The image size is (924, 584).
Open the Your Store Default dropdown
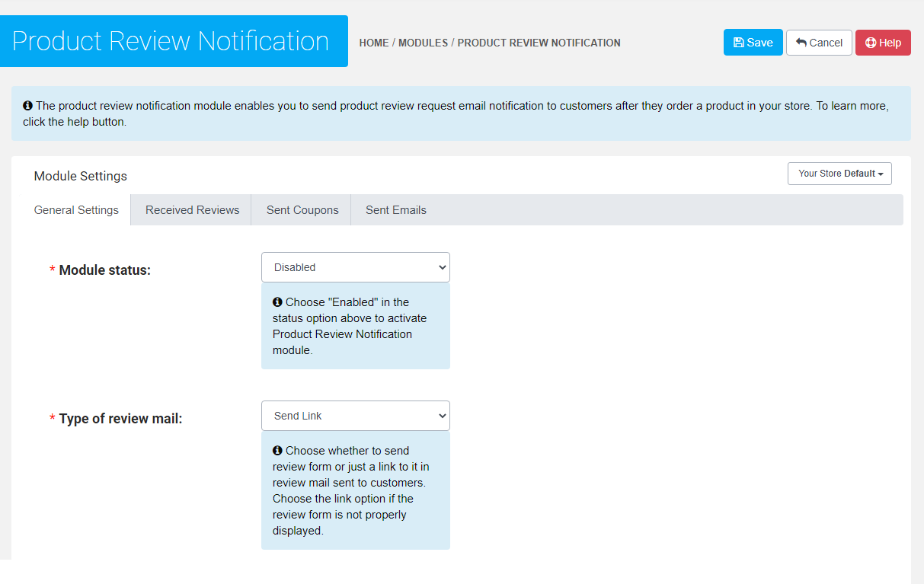click(839, 174)
